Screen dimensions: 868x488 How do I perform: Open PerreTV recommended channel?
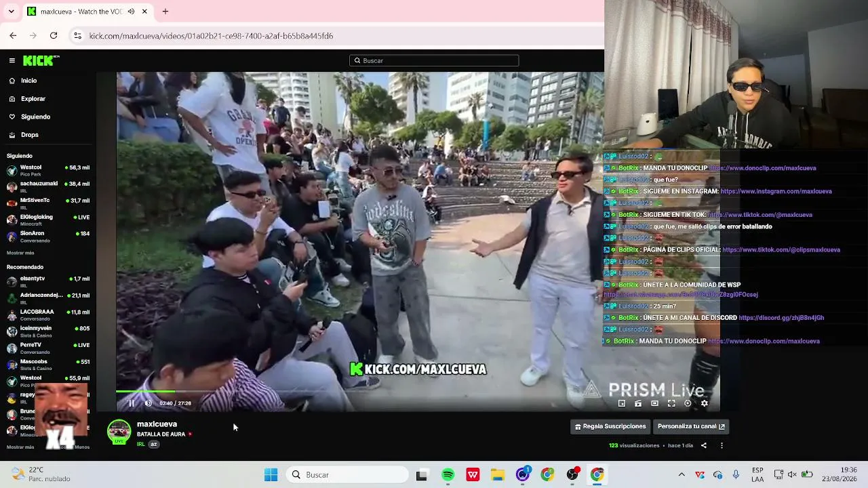coord(47,348)
